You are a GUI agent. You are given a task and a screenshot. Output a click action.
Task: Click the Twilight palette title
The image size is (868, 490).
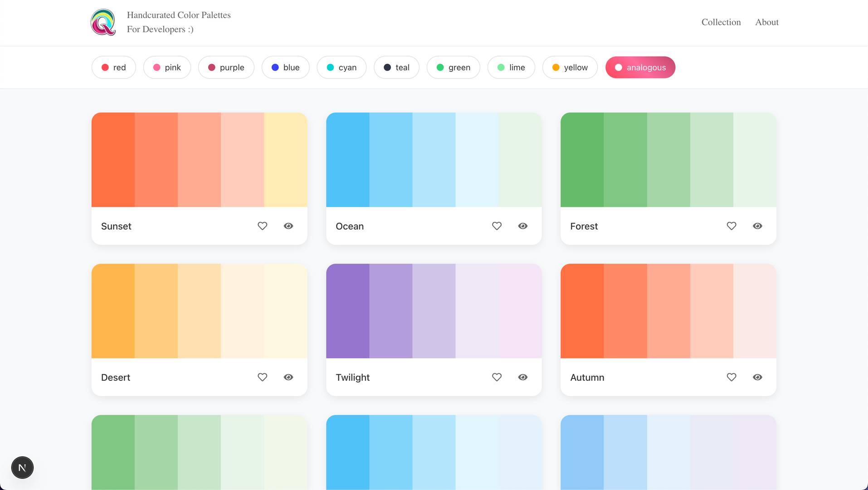[x=353, y=377]
